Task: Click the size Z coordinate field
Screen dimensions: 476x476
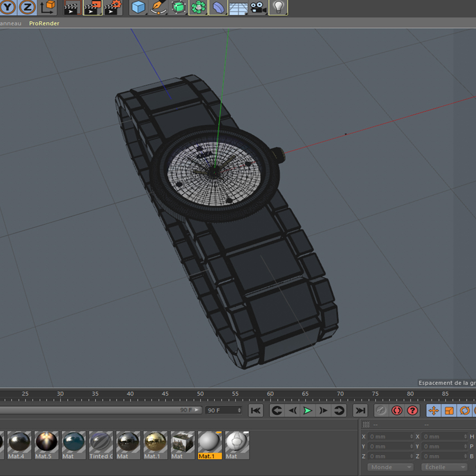Action: (444, 456)
